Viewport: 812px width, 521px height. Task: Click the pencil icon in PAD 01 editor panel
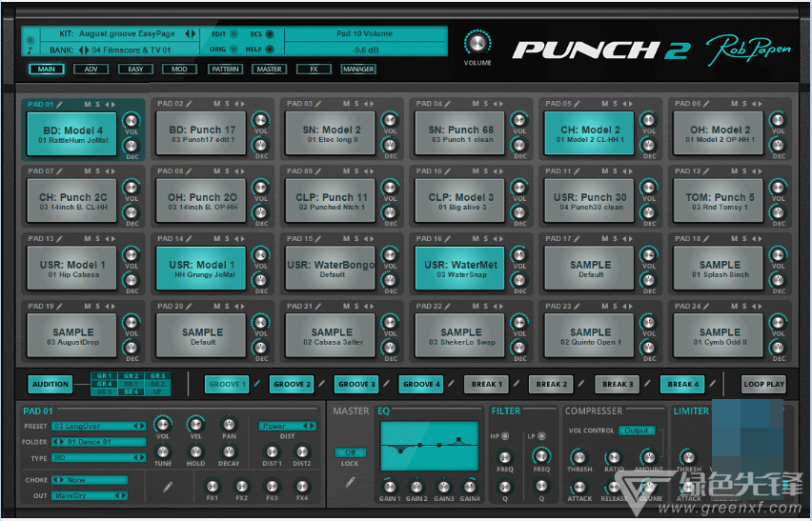click(168, 487)
